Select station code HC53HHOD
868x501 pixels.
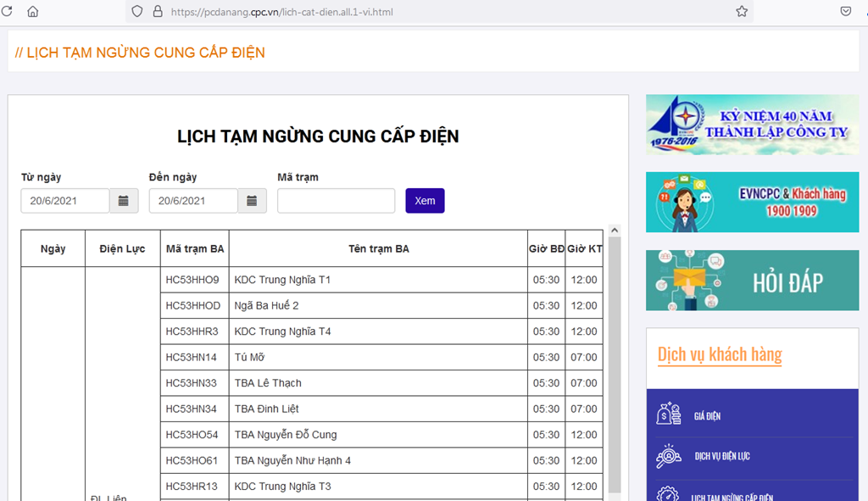pos(192,305)
